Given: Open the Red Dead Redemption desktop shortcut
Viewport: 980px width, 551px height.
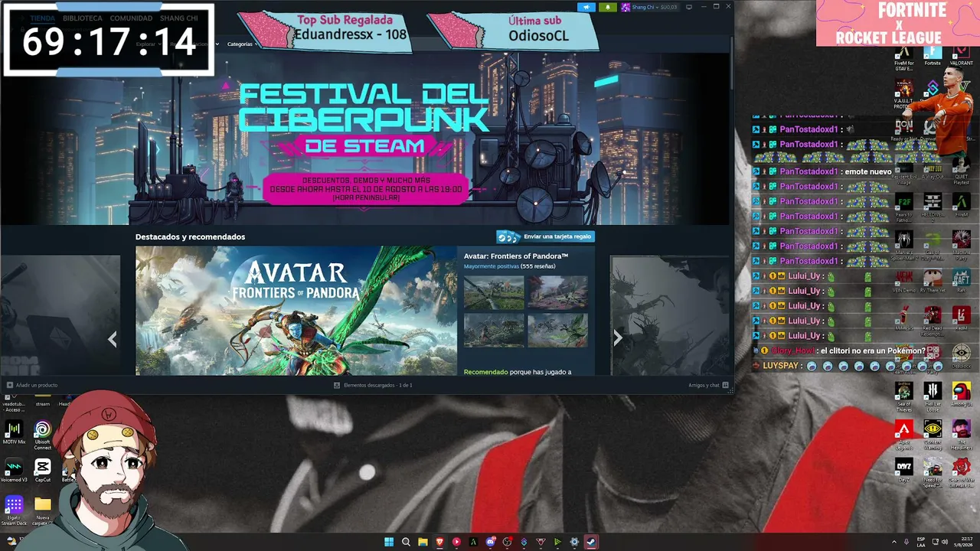Looking at the screenshot, I should click(x=933, y=320).
